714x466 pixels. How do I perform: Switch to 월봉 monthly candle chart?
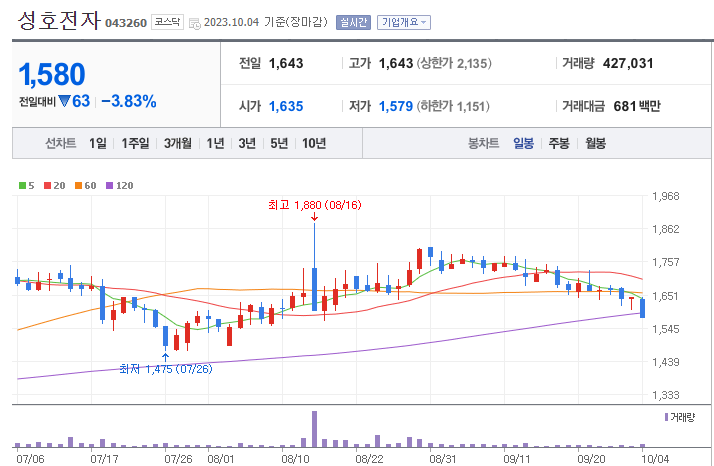tap(595, 143)
